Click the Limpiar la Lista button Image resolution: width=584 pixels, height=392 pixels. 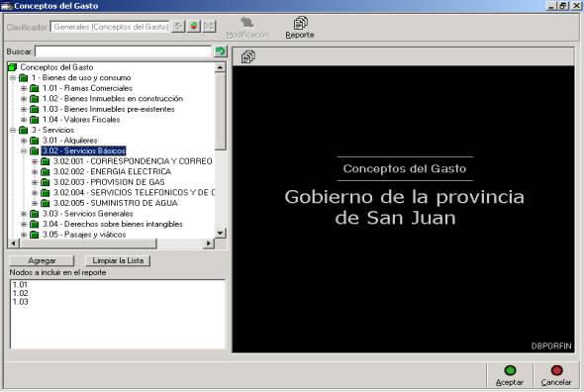coord(118,260)
